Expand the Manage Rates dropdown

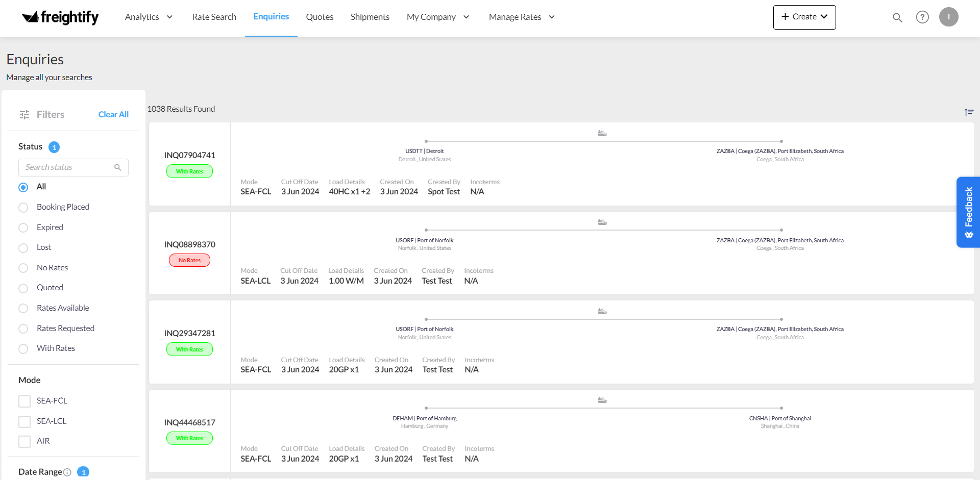pos(521,16)
